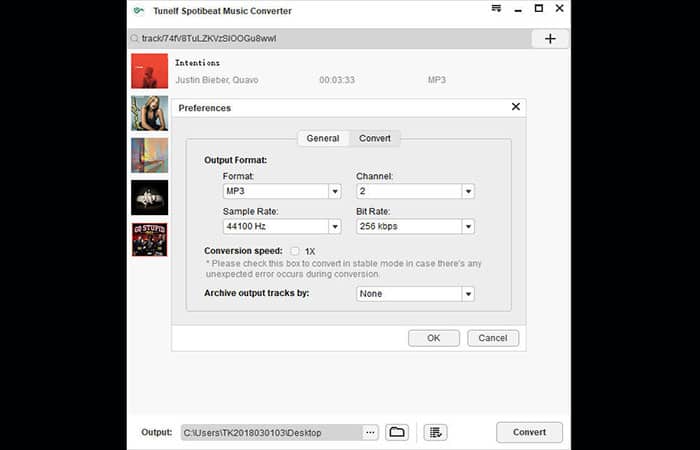Open the Channel dropdown
Viewport: 700px width, 450px height.
(415, 191)
